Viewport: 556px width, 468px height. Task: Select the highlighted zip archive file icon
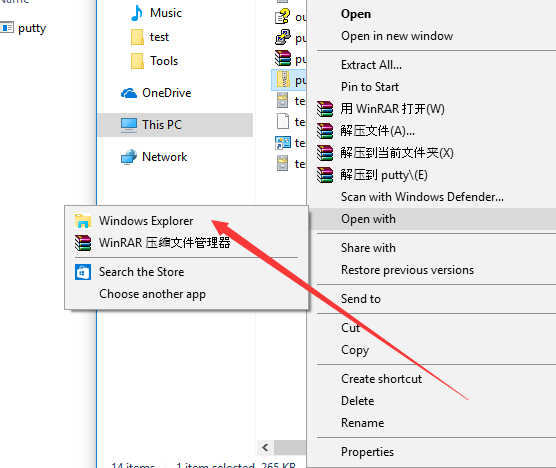(x=283, y=79)
